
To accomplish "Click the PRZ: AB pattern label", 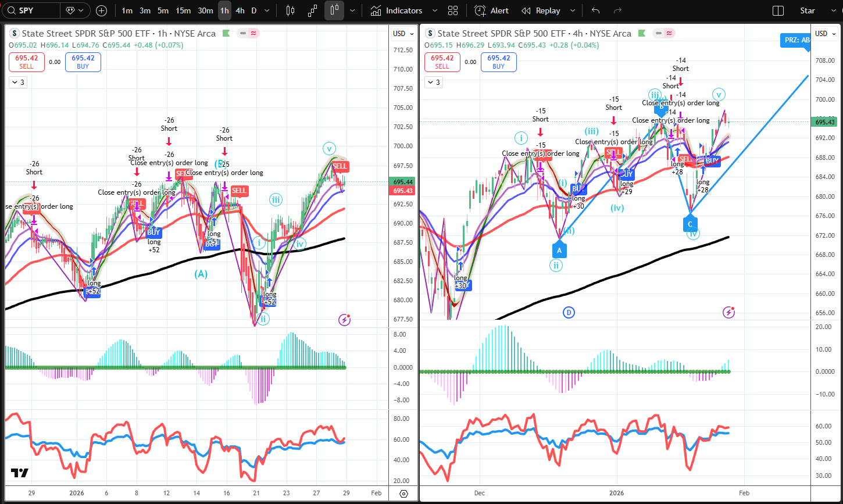I will pyautogui.click(x=795, y=41).
